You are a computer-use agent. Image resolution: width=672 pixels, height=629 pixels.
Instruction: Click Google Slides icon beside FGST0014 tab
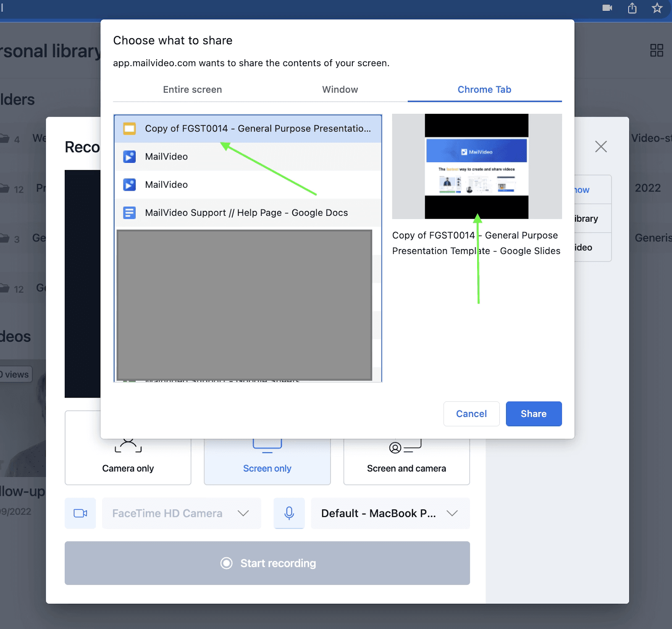[129, 128]
